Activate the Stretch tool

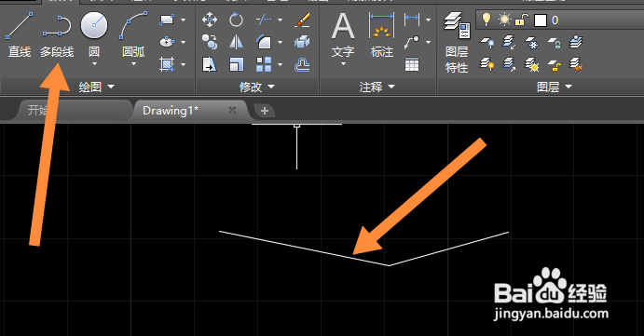tap(210, 64)
